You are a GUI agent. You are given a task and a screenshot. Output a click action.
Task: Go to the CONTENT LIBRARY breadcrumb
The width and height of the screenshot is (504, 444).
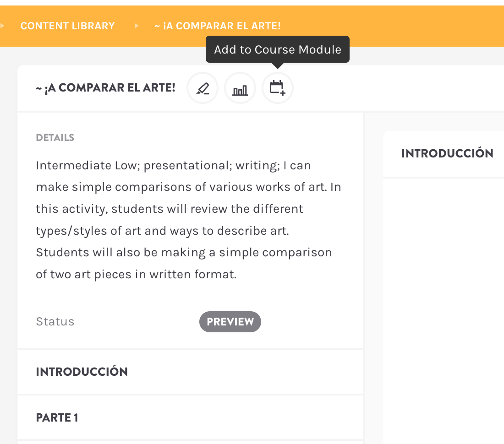click(x=68, y=26)
